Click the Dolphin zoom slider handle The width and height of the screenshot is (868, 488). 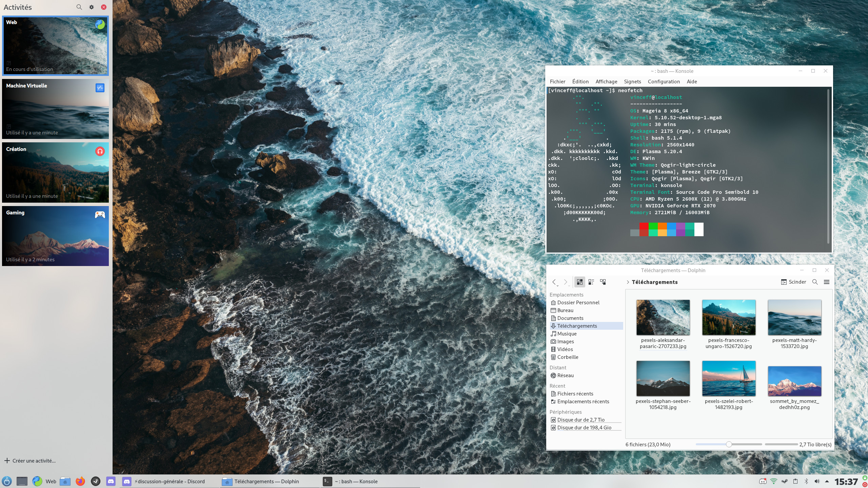click(x=729, y=444)
